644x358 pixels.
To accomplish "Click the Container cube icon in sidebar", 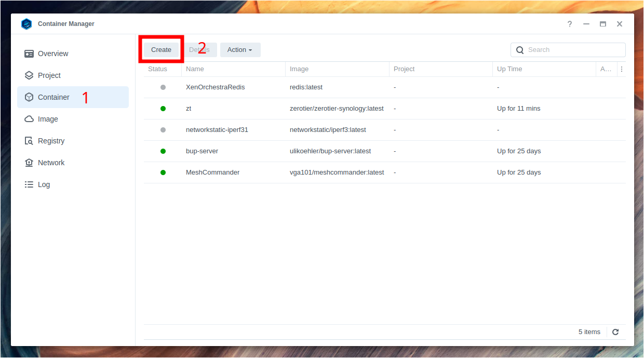I will click(29, 97).
